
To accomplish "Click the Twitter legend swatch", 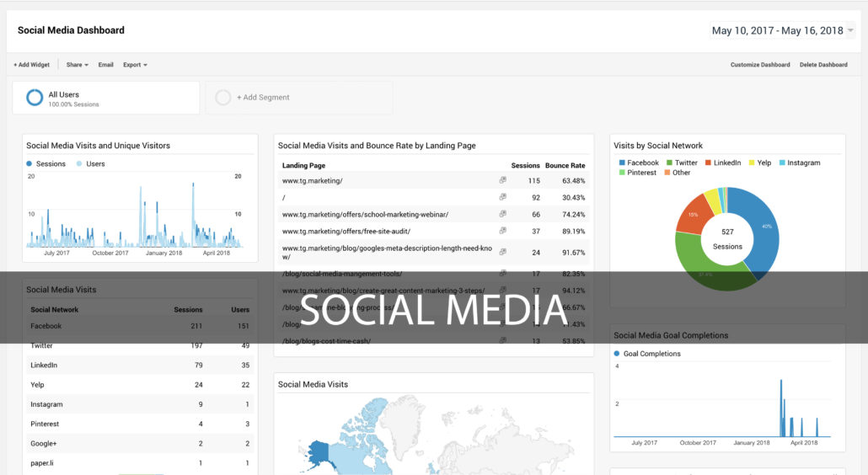I will coord(669,163).
